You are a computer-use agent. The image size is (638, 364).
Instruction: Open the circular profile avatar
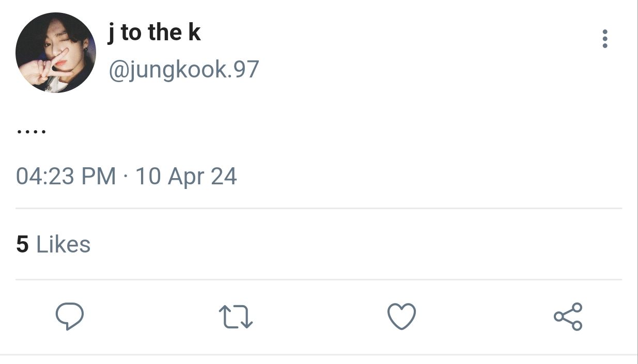click(x=56, y=53)
